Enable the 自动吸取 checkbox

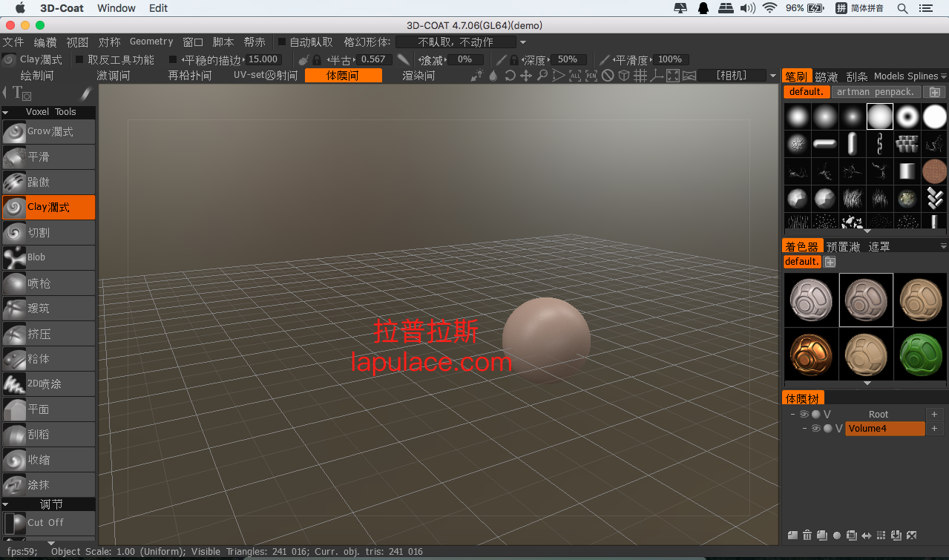pyautogui.click(x=282, y=42)
